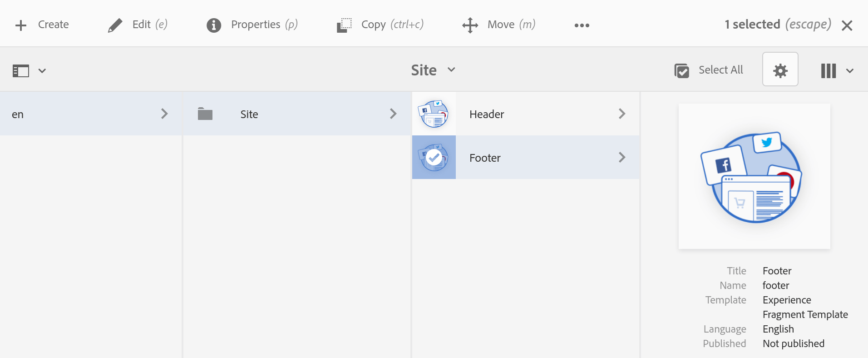Select the Header thumbnail icon

coord(434,114)
